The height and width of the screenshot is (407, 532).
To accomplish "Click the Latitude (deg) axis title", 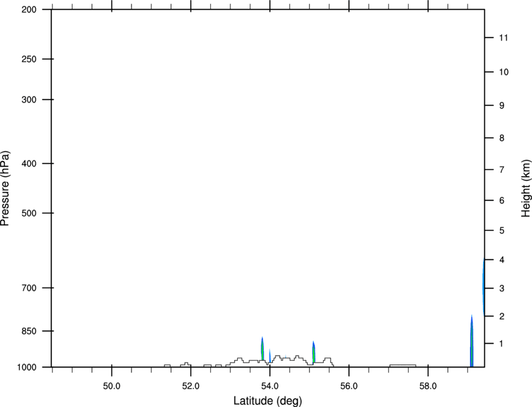I will 267,401.
